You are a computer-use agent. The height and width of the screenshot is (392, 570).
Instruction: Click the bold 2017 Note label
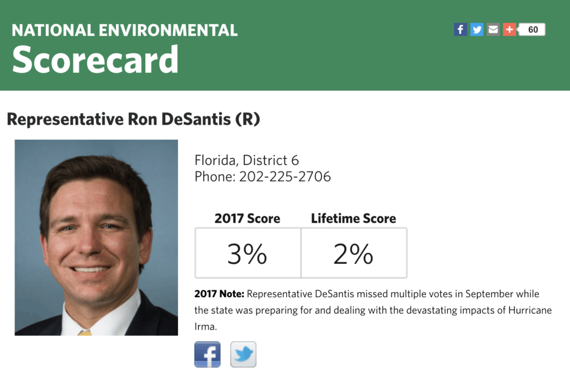click(x=219, y=294)
